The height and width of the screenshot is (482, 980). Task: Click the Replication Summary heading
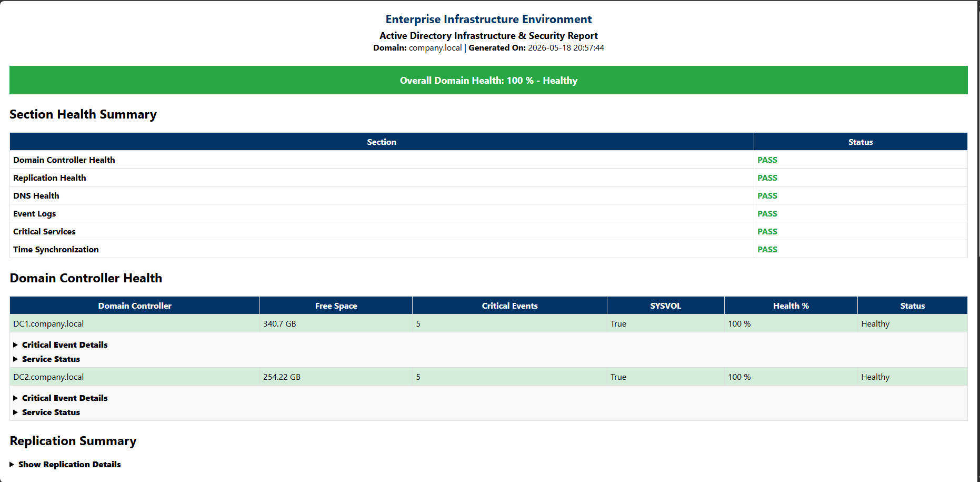(73, 441)
